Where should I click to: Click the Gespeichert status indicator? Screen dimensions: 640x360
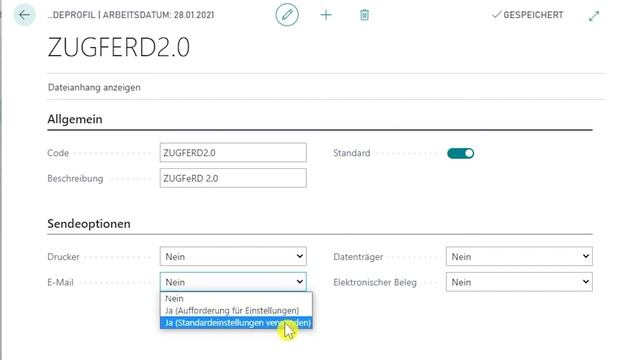(527, 15)
